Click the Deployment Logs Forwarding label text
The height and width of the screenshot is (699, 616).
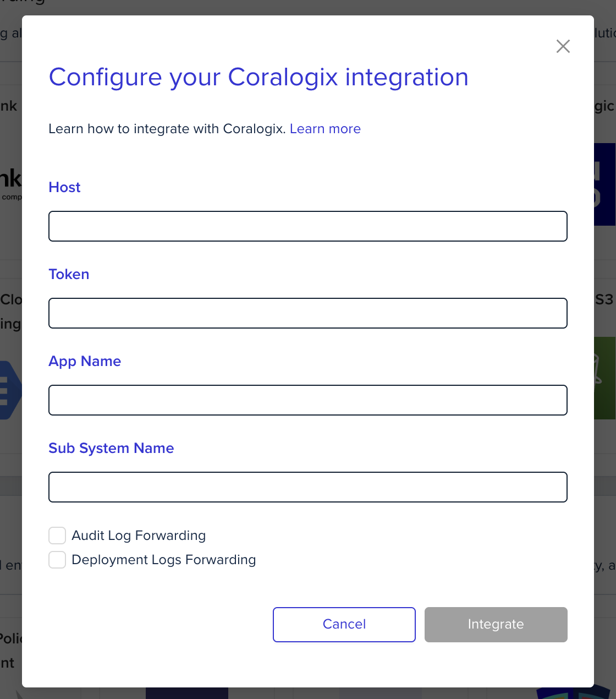(x=164, y=560)
